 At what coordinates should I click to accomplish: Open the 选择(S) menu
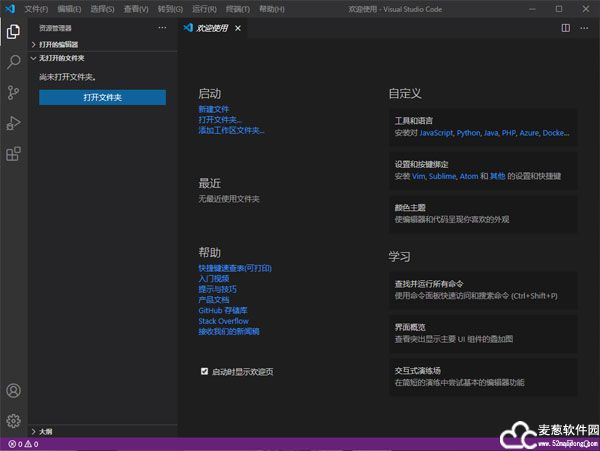(102, 9)
